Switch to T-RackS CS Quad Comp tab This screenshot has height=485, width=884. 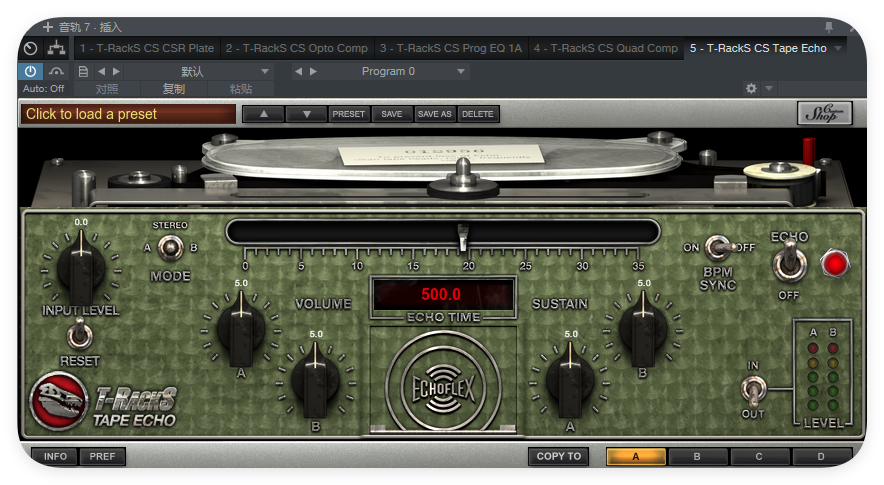tap(605, 48)
